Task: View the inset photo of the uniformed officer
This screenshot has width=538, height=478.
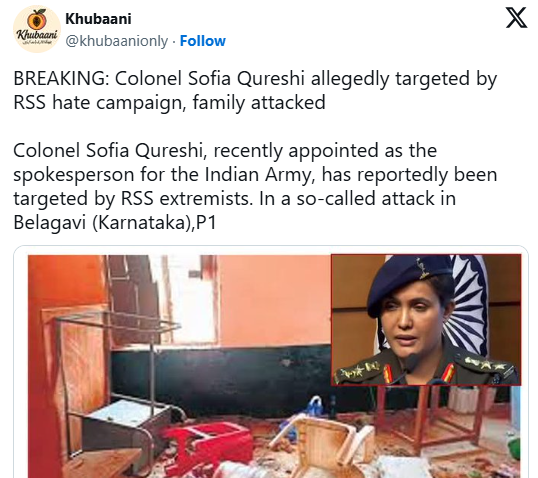Action: (426, 320)
